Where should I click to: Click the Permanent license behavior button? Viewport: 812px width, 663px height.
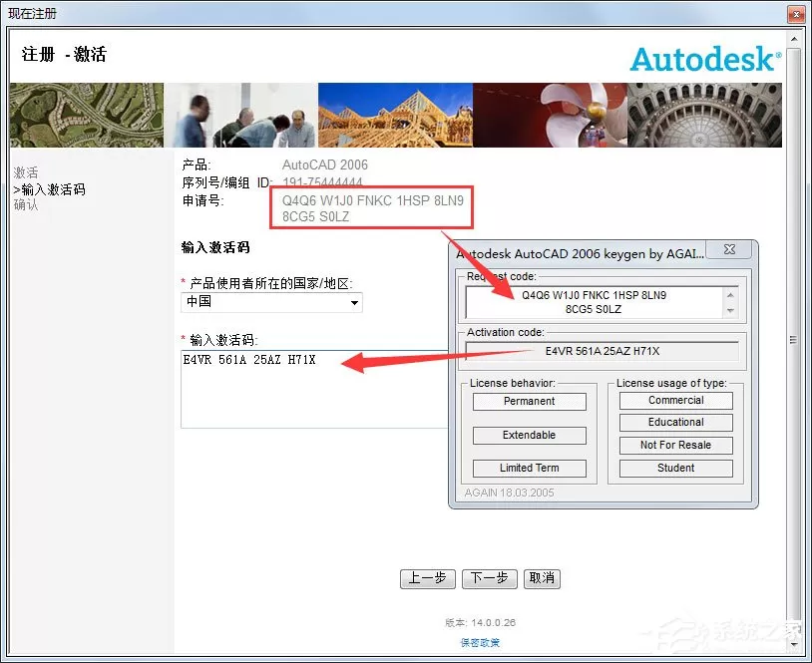click(530, 401)
